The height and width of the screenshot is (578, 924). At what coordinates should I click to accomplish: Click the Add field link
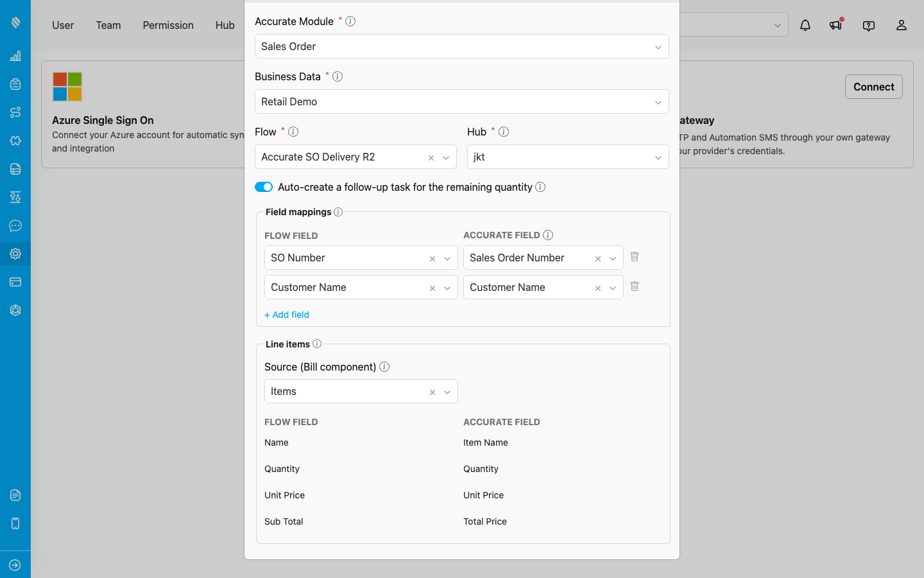[x=287, y=315]
